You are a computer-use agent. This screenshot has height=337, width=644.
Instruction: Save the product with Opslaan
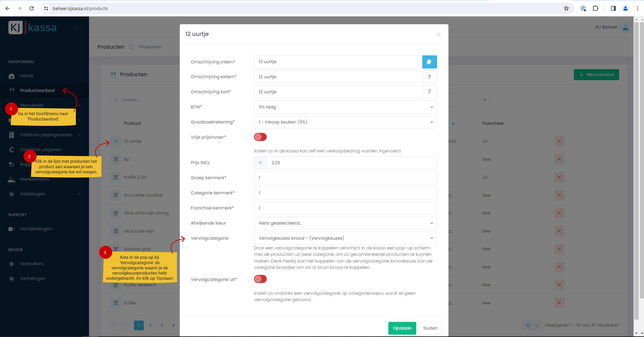click(x=402, y=328)
